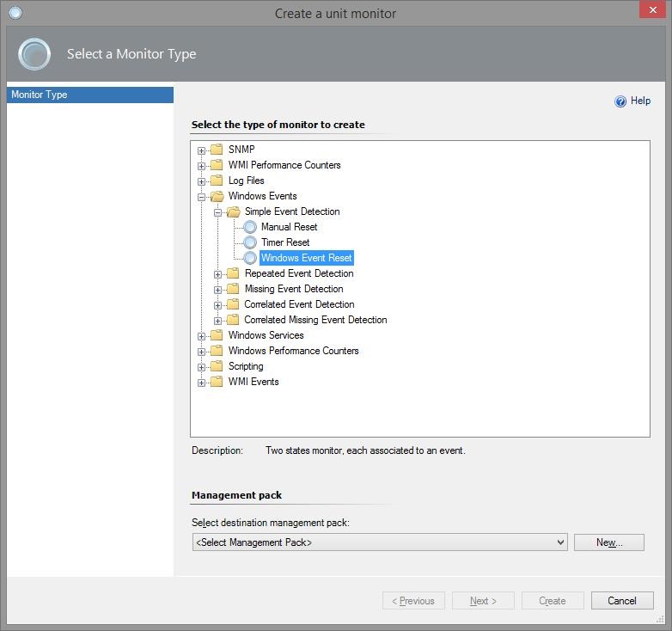Click the Log Files folder icon
The image size is (672, 631).
(x=217, y=181)
